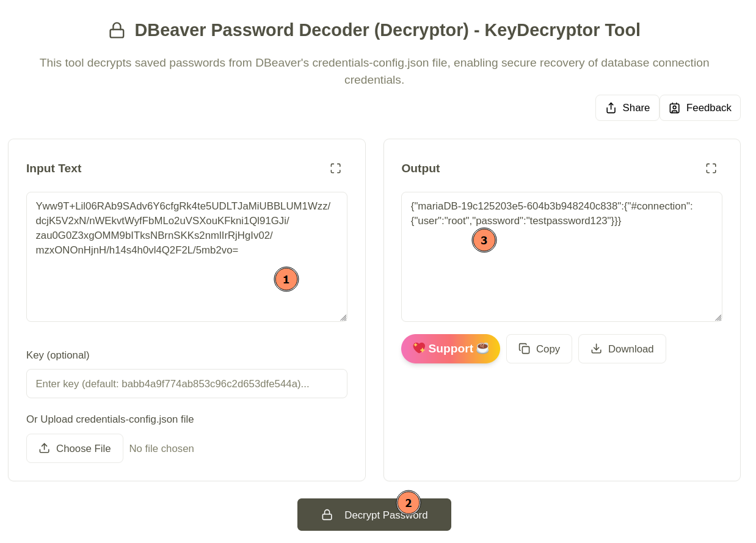Expand the Input Text panel to fullscreen
Viewport: 756px width, 543px height.
[x=336, y=167]
